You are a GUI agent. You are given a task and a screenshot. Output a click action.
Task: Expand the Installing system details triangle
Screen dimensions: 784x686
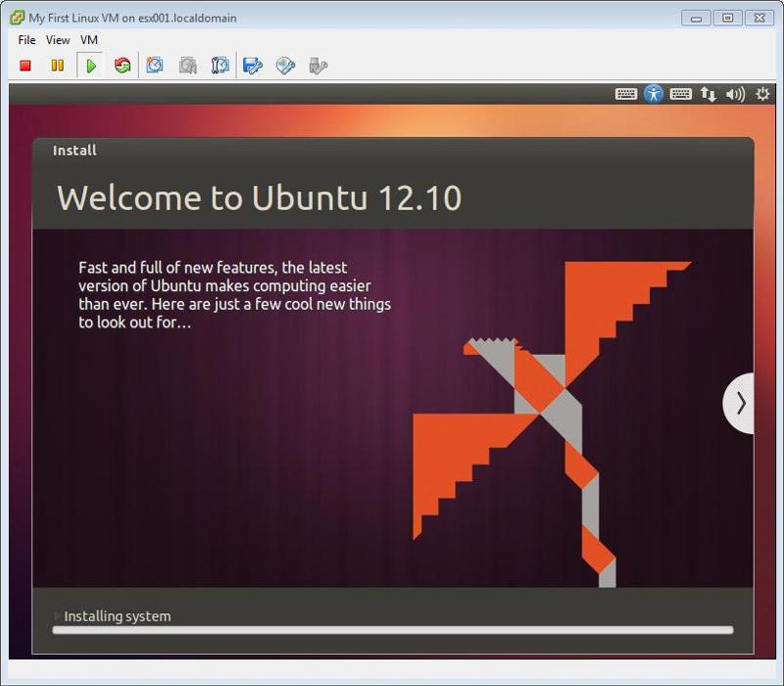pyautogui.click(x=58, y=615)
